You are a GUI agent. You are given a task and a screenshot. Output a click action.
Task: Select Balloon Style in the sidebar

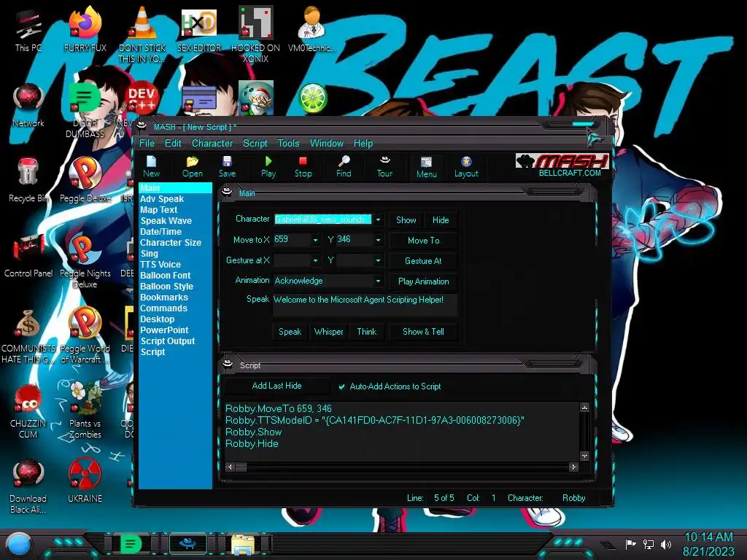[167, 287]
